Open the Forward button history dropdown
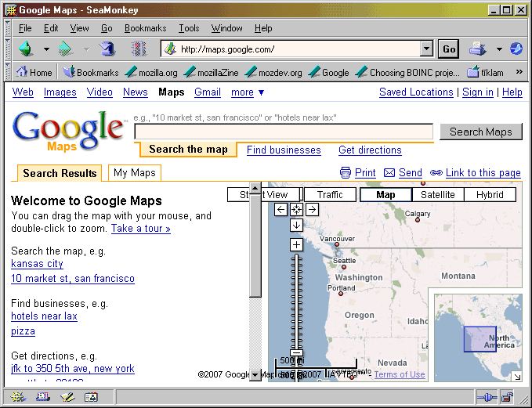 pos(86,49)
